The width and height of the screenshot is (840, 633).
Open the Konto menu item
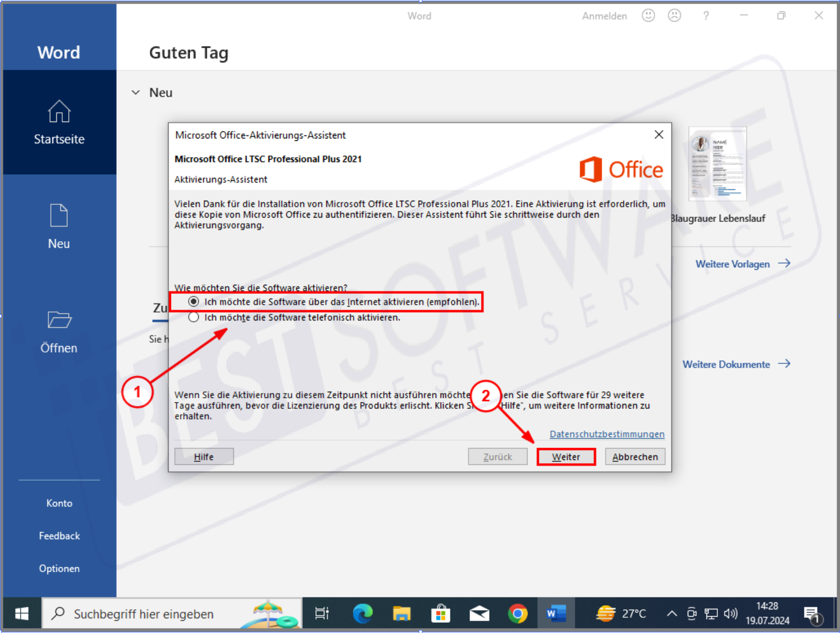click(59, 503)
